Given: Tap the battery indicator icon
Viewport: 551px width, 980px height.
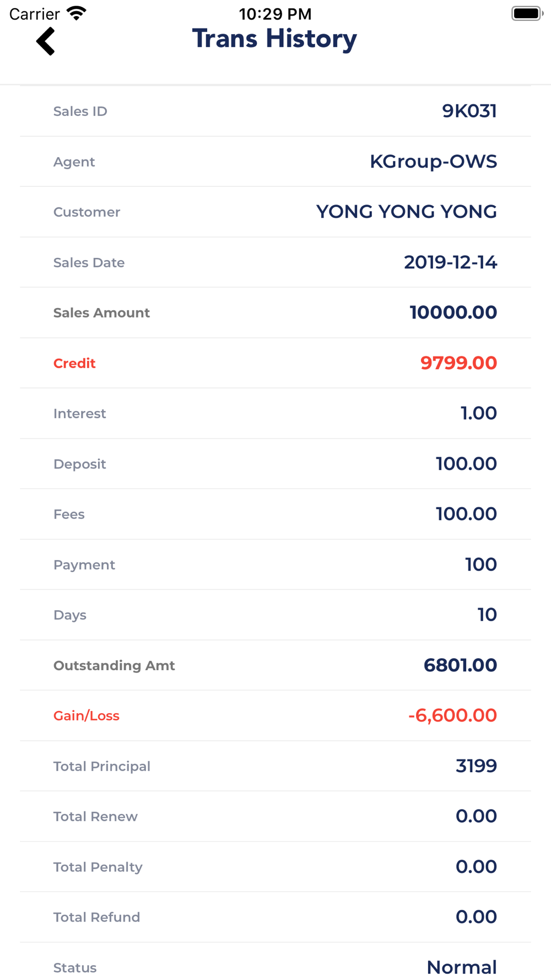Looking at the screenshot, I should coord(527,13).
